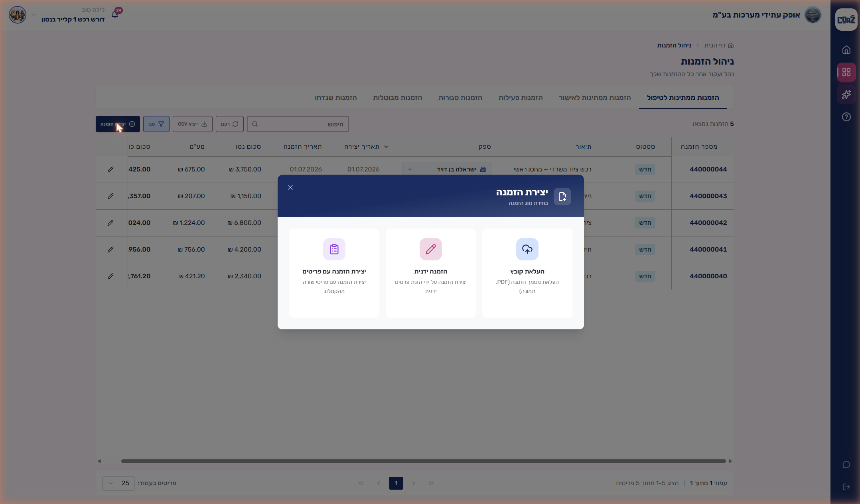Switch to the הזמנות סגורות tab

click(460, 98)
